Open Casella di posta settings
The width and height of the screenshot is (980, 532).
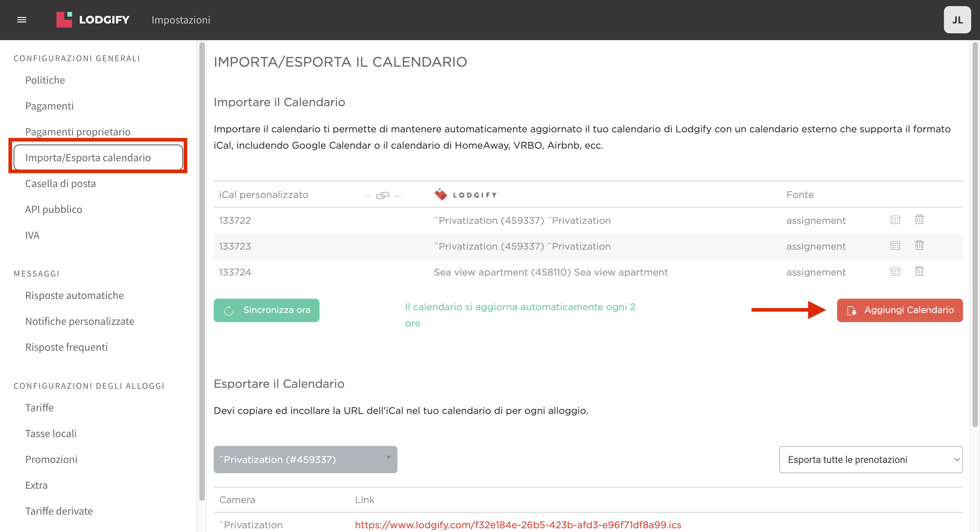[61, 184]
